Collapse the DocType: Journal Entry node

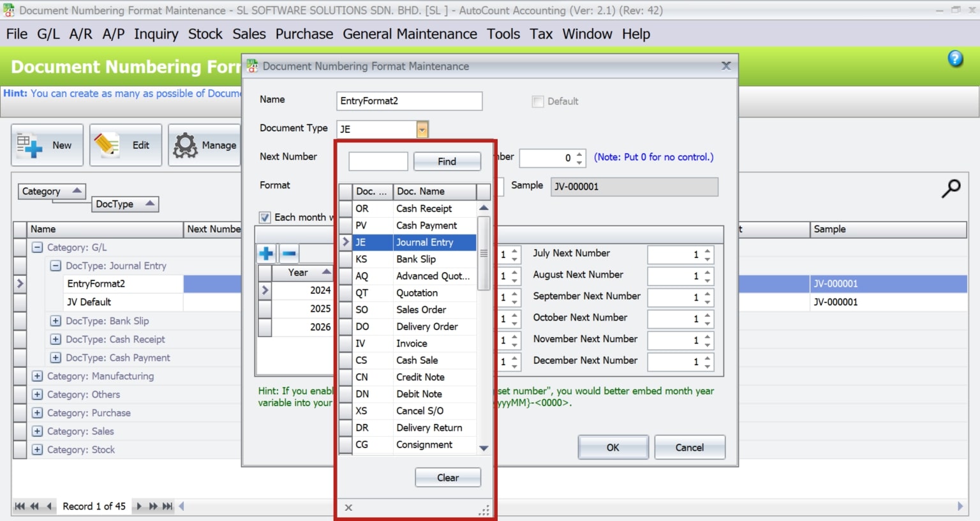click(55, 266)
